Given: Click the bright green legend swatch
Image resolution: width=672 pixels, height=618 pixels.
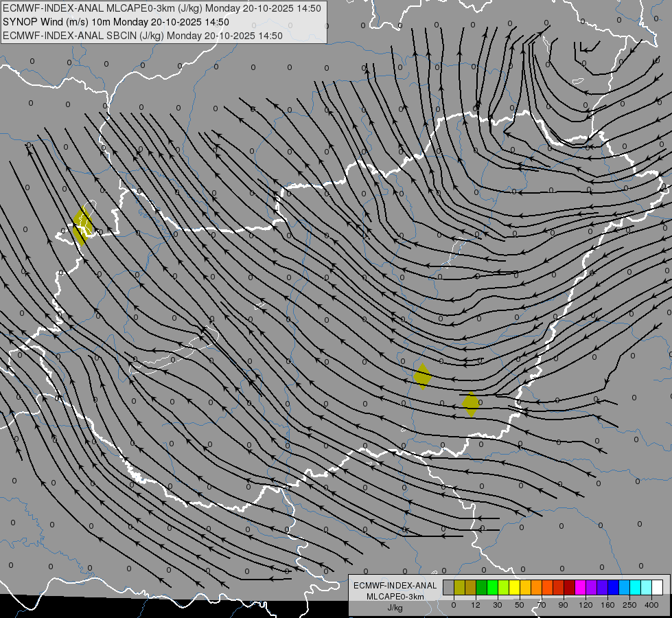Looking at the screenshot, I should click(492, 587).
